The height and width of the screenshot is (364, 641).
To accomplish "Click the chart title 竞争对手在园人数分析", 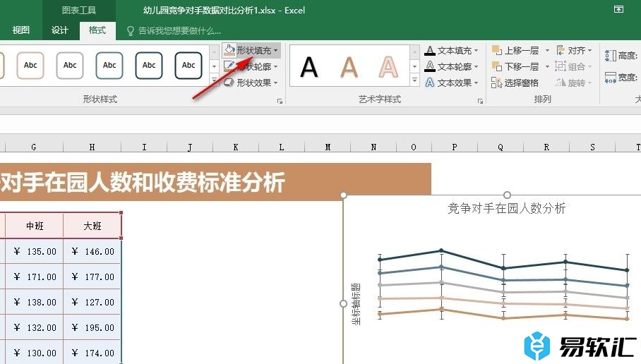I will (506, 208).
